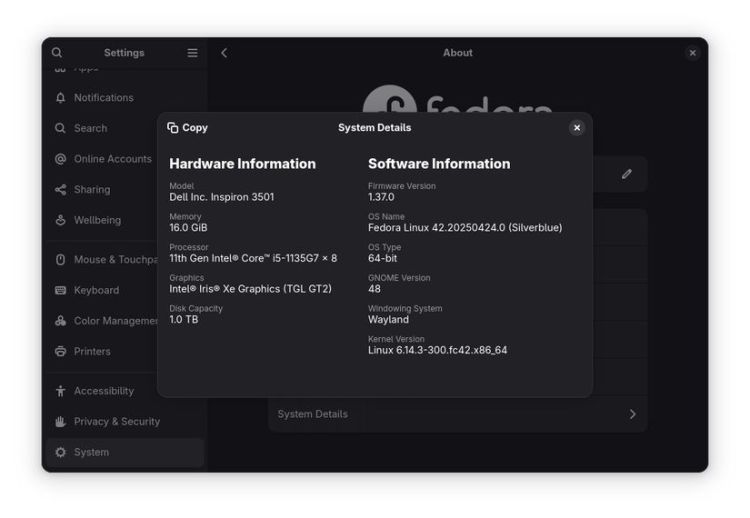Select the Notifications bell icon
This screenshot has width=750, height=518.
pyautogui.click(x=60, y=98)
